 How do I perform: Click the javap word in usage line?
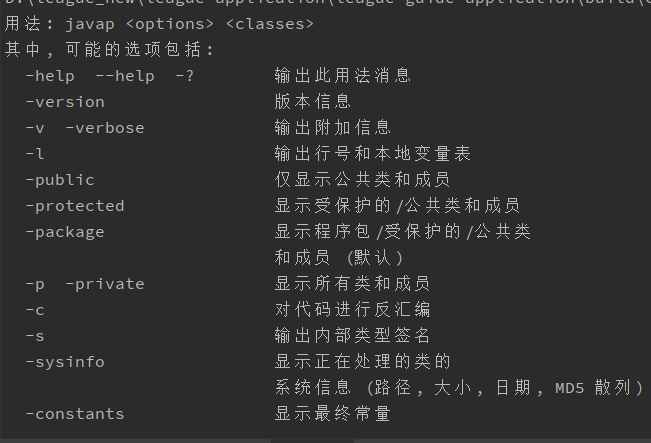[90, 24]
